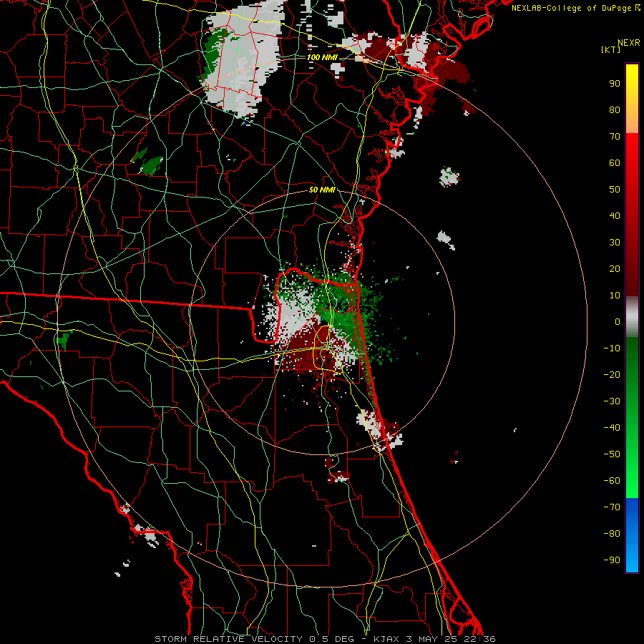Click the -40 value on the velocity scale
The height and width of the screenshot is (644, 644).
(x=612, y=428)
